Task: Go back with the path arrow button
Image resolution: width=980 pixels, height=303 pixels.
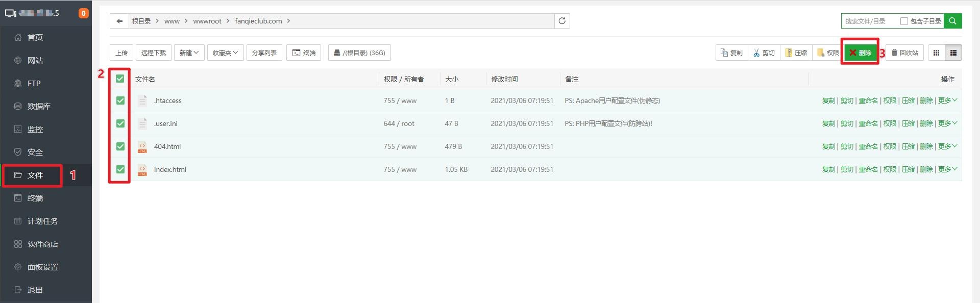Action: pyautogui.click(x=119, y=21)
